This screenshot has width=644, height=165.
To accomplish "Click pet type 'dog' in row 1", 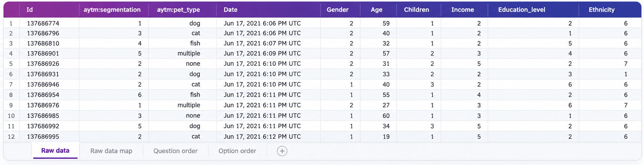I will (x=195, y=23).
